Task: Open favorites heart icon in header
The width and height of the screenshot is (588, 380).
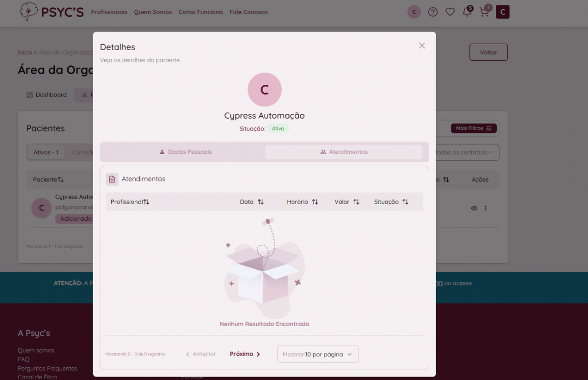Action: point(450,12)
